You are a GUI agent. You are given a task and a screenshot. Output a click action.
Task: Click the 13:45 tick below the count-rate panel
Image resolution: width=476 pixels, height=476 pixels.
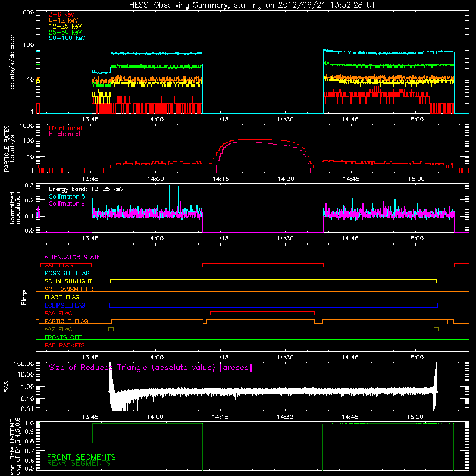(x=90, y=120)
